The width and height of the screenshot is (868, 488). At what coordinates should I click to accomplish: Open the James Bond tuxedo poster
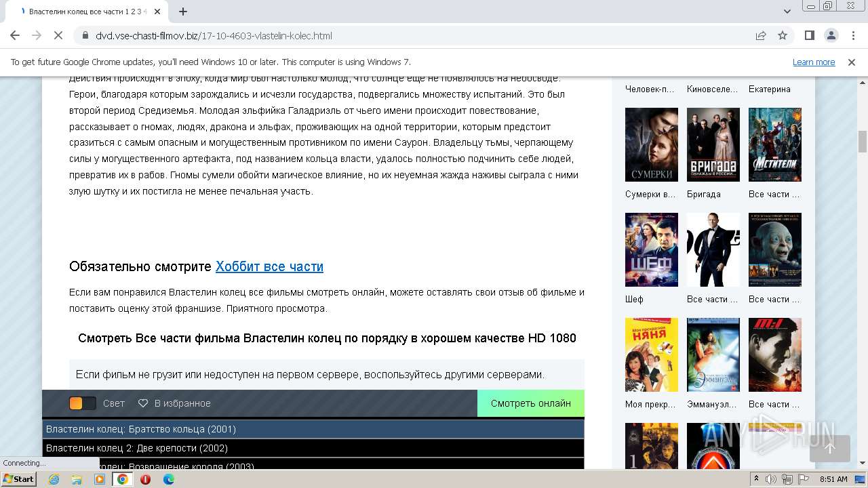[713, 249]
